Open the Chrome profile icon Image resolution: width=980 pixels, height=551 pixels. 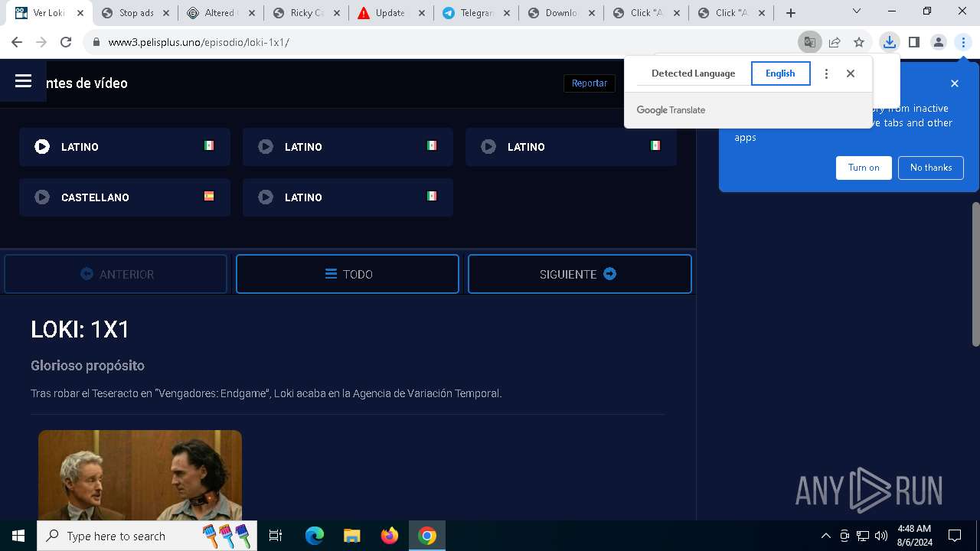coord(939,42)
